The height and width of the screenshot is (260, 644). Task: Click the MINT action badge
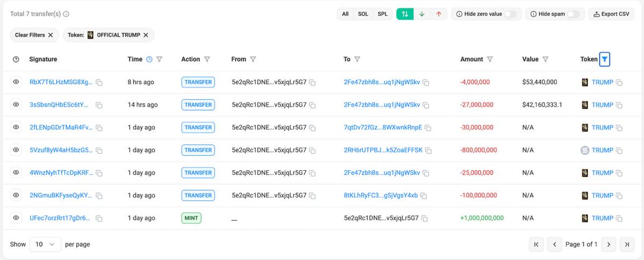point(192,218)
